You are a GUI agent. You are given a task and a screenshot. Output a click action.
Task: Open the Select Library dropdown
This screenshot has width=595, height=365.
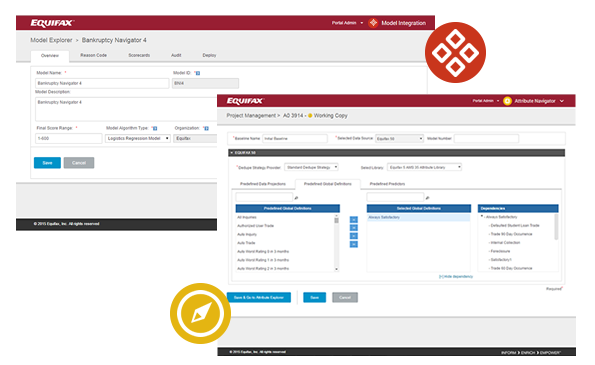pyautogui.click(x=425, y=167)
